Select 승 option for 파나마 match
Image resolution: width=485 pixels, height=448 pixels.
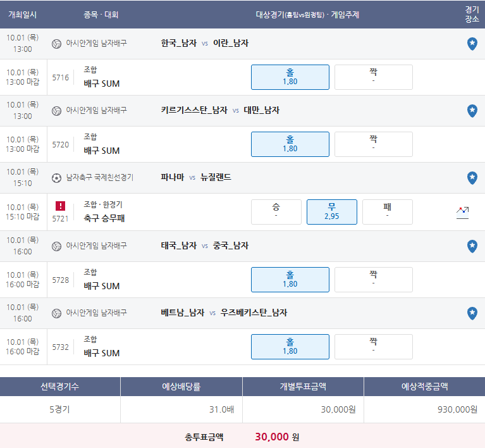276,212
